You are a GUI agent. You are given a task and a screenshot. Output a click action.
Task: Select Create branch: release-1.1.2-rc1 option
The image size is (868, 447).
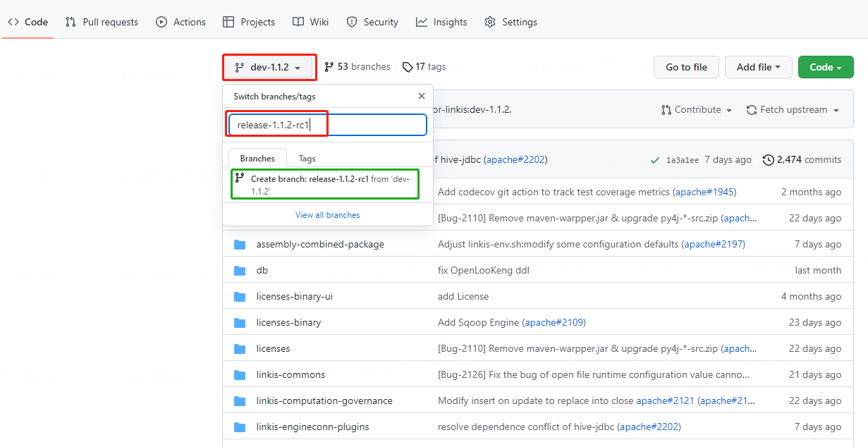click(x=324, y=184)
